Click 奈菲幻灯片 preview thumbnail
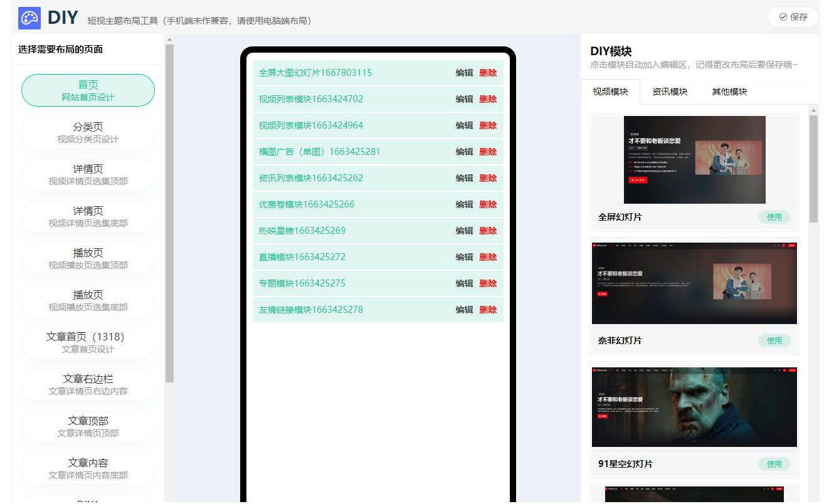The height and width of the screenshot is (504, 829). [x=694, y=283]
